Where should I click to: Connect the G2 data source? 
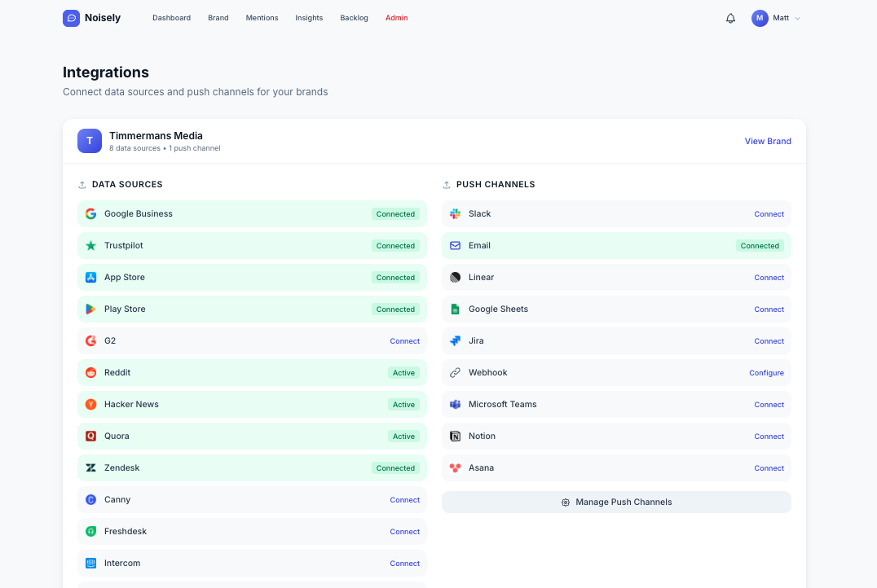pyautogui.click(x=405, y=341)
